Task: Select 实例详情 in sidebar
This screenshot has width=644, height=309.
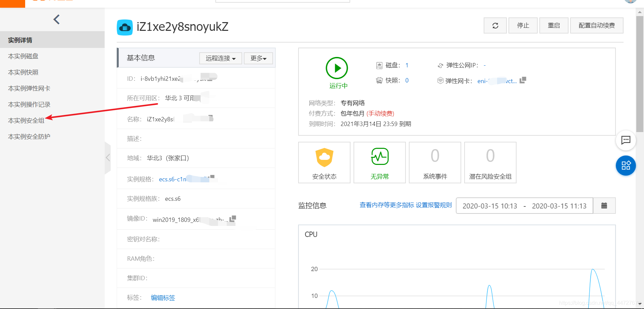Action: click(x=52, y=40)
